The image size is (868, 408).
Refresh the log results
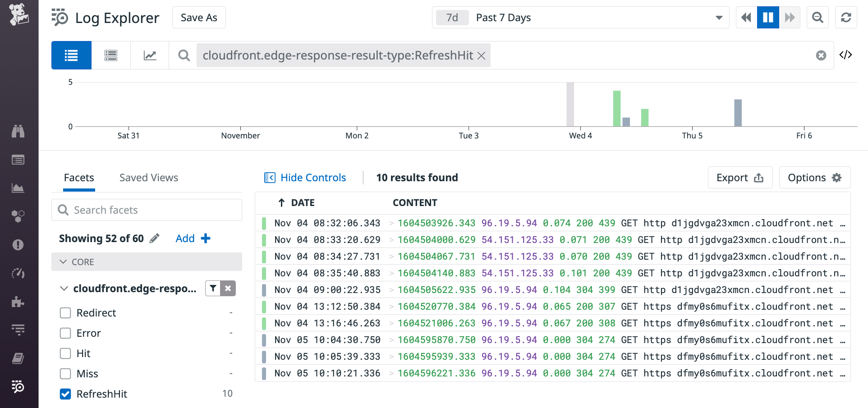point(846,17)
